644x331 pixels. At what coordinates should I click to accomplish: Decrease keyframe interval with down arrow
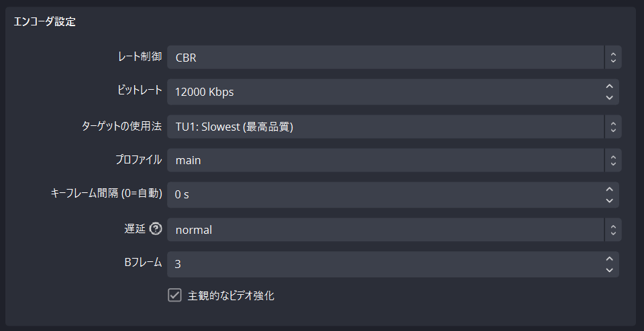(x=610, y=200)
